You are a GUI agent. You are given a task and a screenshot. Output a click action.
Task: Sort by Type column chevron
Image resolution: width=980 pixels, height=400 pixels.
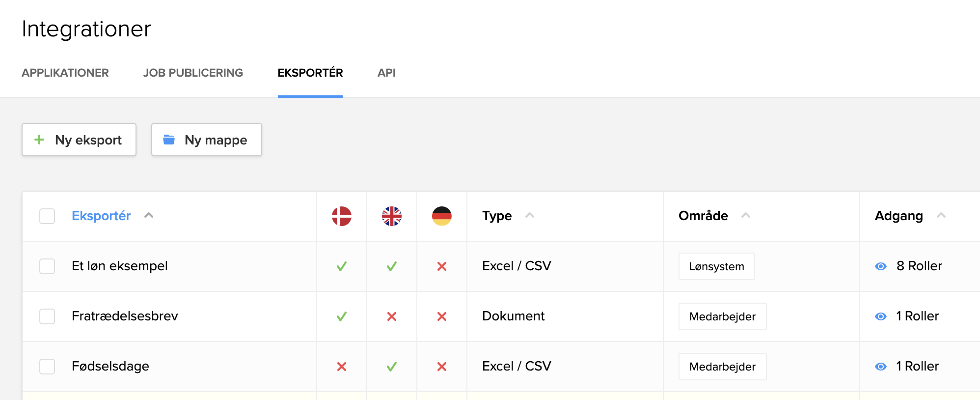pyautogui.click(x=530, y=215)
